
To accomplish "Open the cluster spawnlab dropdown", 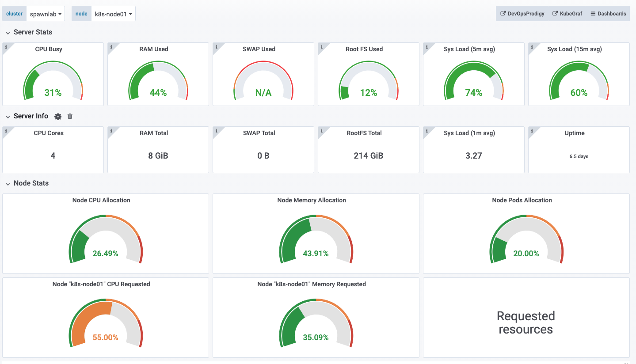I will pyautogui.click(x=46, y=14).
